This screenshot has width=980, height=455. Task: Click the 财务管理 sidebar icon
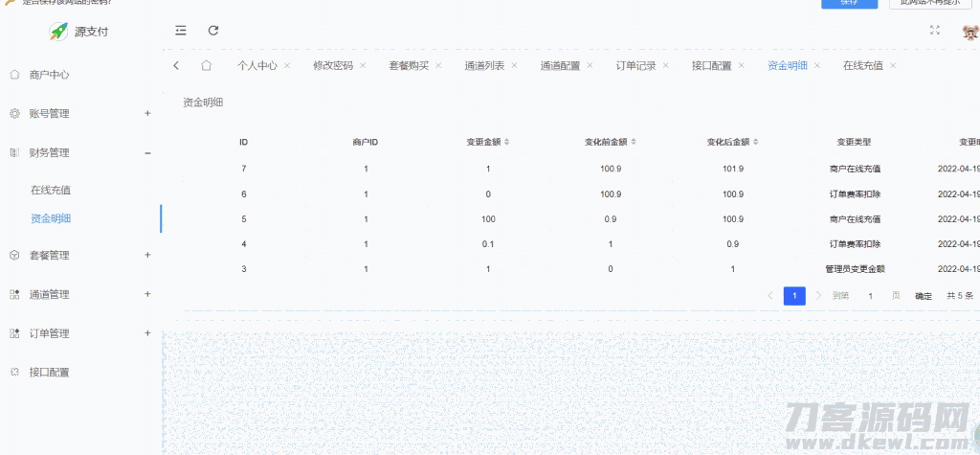(x=14, y=152)
